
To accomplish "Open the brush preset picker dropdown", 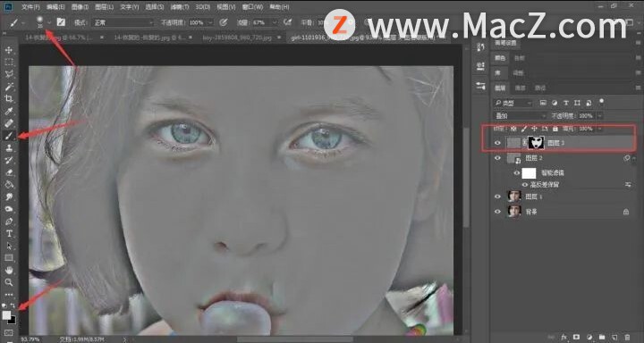I will coord(50,22).
